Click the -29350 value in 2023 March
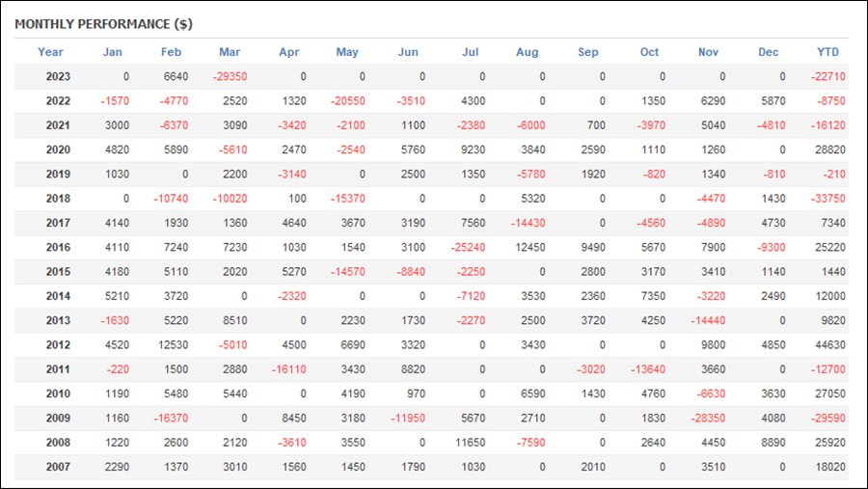The height and width of the screenshot is (489, 868). pyautogui.click(x=230, y=76)
